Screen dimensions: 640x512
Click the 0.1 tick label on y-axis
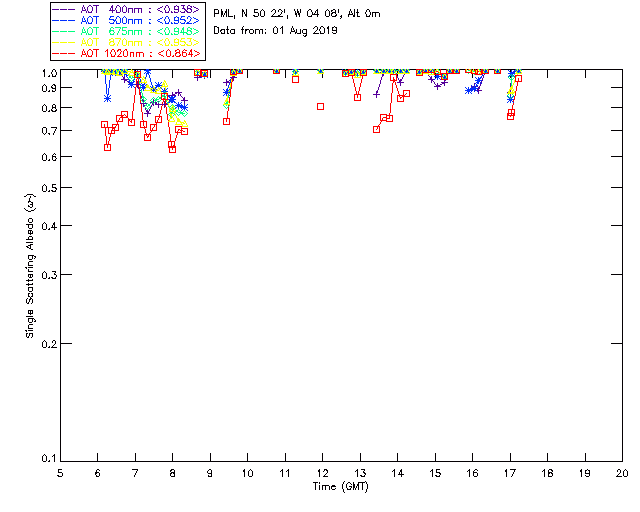click(x=49, y=459)
